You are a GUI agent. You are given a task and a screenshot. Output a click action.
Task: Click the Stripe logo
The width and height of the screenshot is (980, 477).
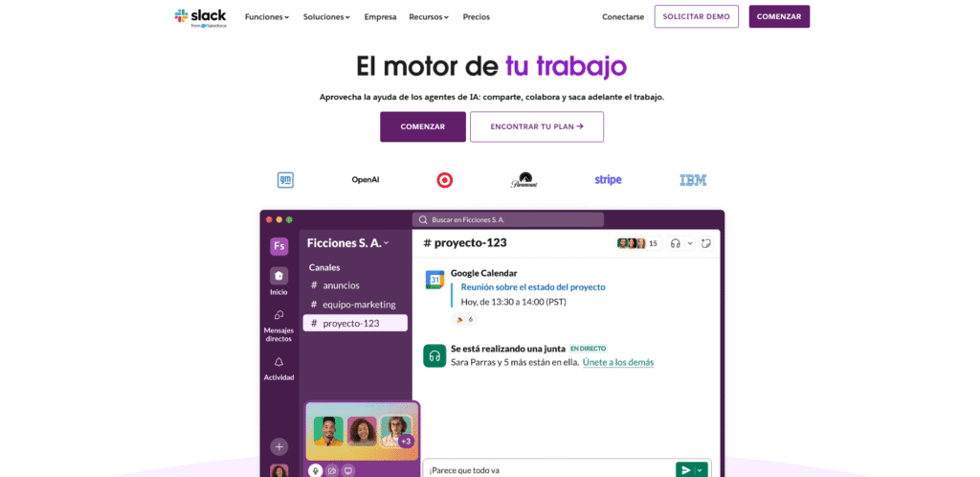pyautogui.click(x=608, y=180)
